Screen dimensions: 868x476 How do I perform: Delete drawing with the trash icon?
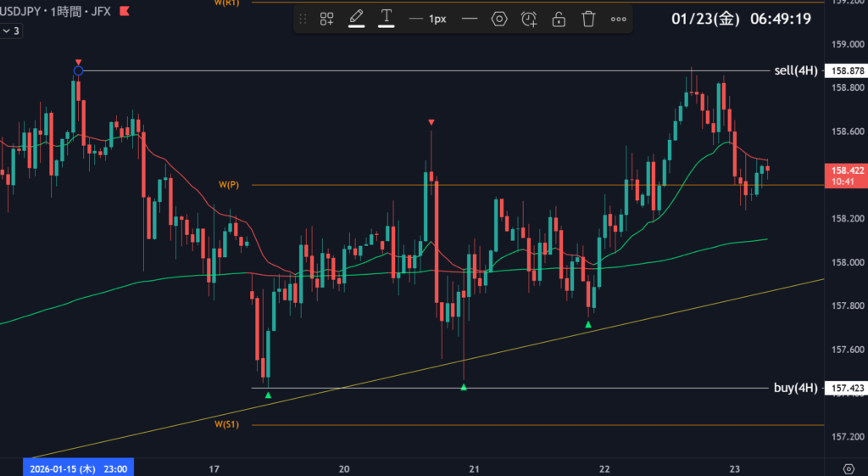tap(588, 19)
